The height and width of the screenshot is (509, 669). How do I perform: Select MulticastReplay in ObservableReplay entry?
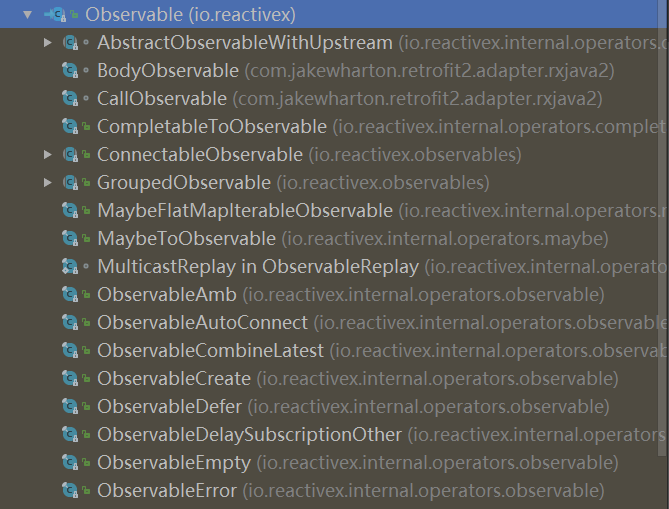(258, 267)
